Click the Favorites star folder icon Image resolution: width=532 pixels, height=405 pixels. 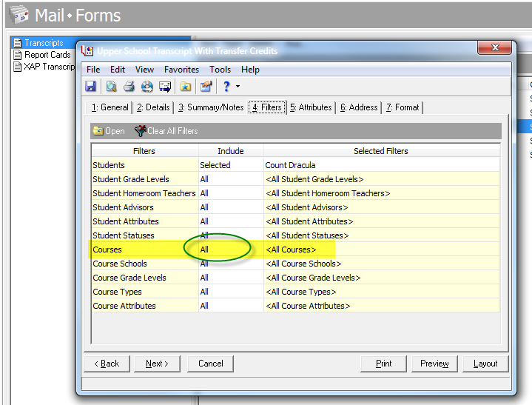tap(185, 86)
